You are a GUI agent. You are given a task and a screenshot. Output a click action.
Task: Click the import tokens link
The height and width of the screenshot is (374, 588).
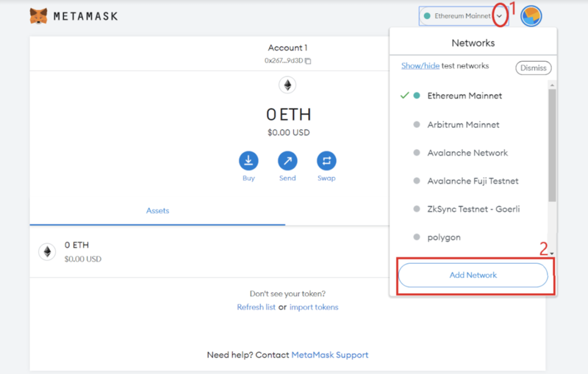click(x=314, y=307)
